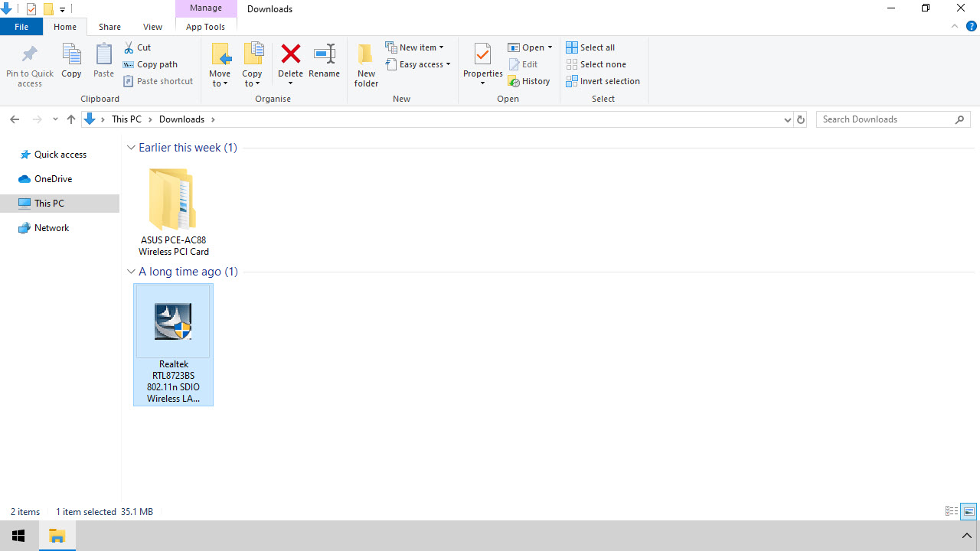Cut the selected file
The image size is (980, 551).
[138, 47]
